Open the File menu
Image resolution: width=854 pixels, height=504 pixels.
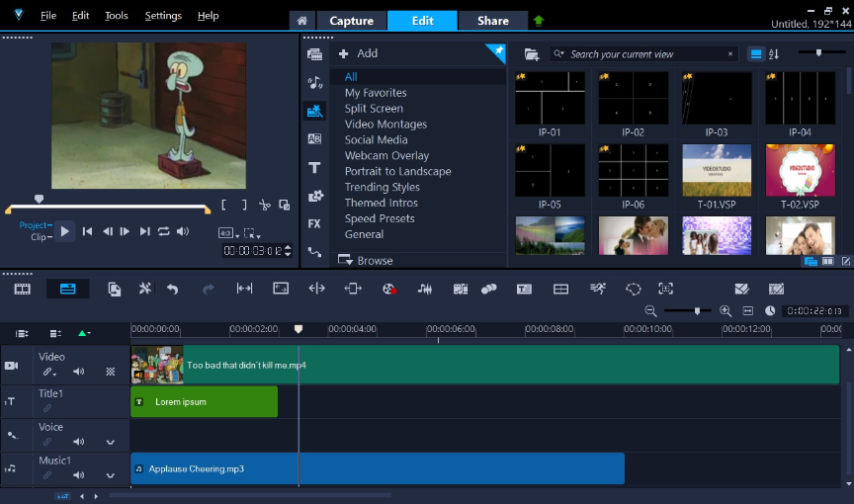(47, 15)
